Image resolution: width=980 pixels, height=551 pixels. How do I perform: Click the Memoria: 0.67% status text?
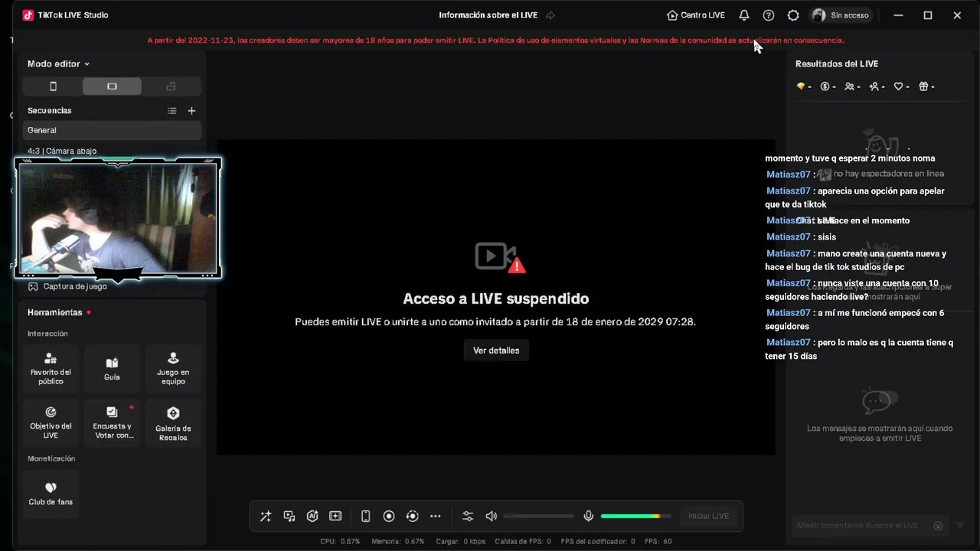coord(397,541)
